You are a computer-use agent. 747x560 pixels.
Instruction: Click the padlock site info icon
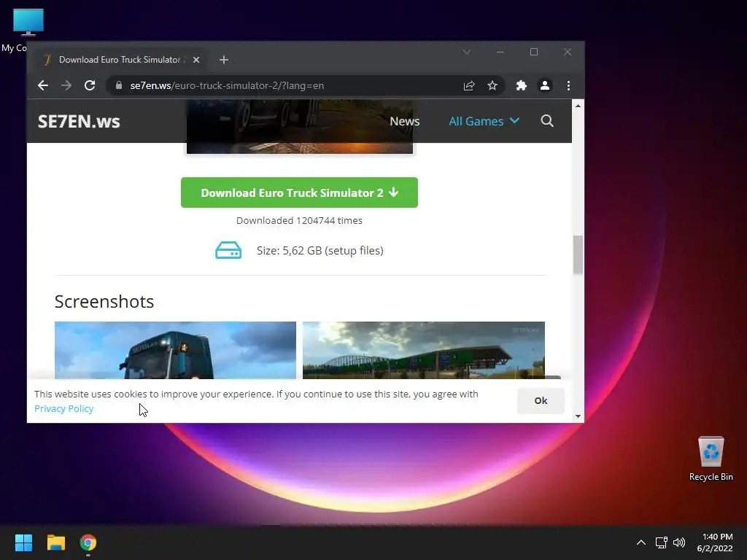click(119, 86)
